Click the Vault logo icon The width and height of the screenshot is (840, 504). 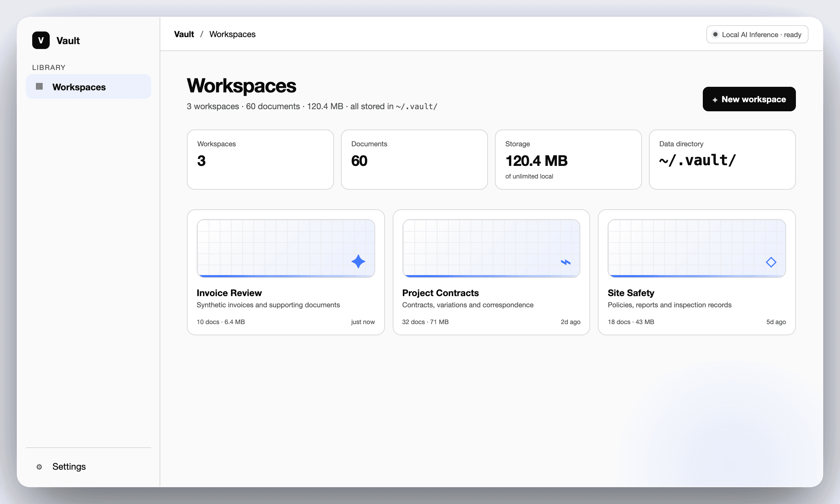pyautogui.click(x=41, y=40)
